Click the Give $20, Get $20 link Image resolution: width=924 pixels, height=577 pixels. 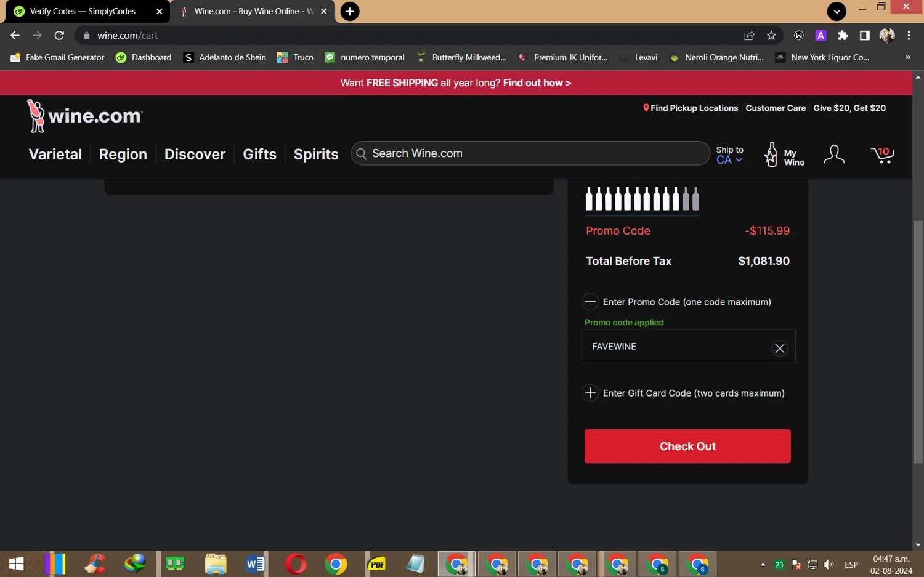[849, 108]
